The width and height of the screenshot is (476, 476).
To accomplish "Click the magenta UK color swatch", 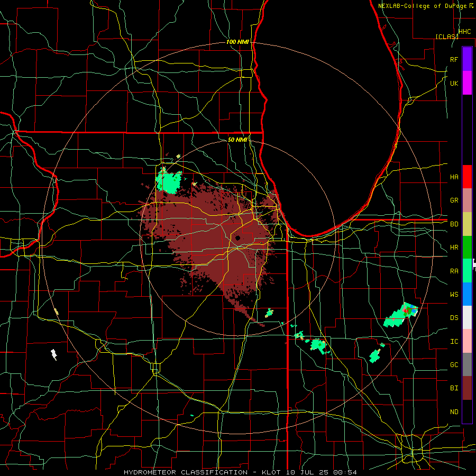I will coord(467,83).
